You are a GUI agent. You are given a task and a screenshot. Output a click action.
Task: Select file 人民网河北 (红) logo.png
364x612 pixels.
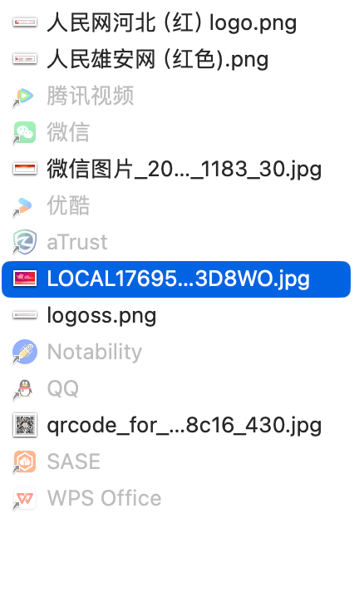[x=172, y=23]
